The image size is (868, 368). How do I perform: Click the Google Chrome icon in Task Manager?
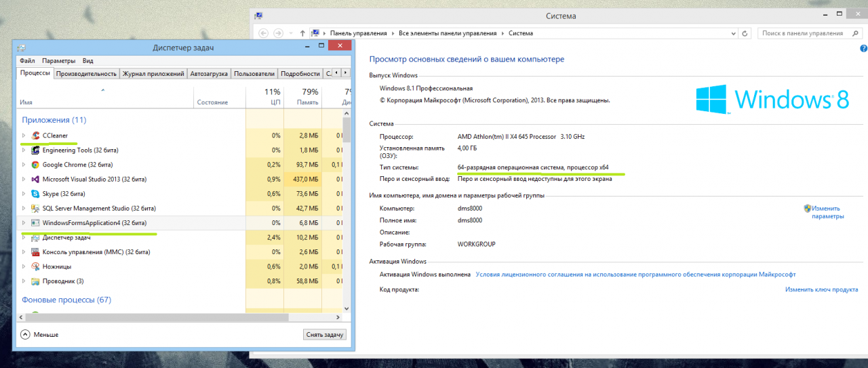point(35,165)
